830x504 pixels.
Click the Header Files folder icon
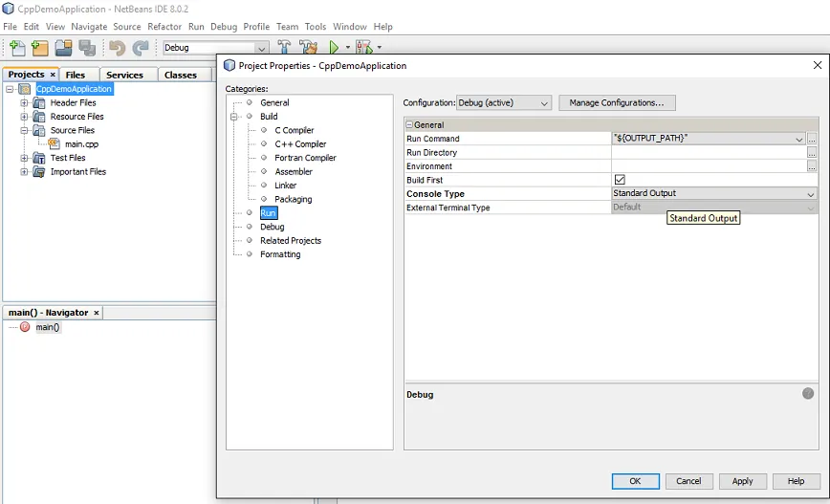tap(38, 102)
